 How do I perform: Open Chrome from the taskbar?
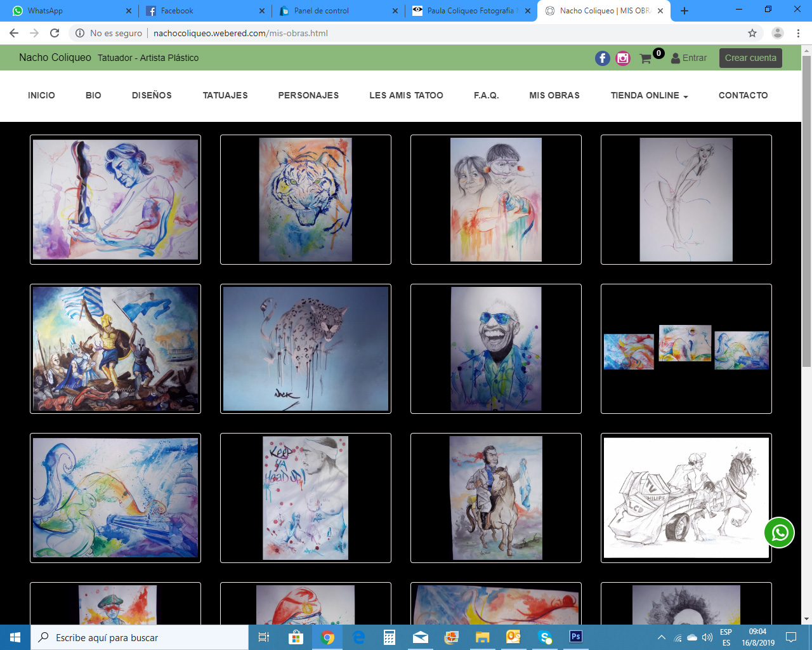pyautogui.click(x=327, y=637)
